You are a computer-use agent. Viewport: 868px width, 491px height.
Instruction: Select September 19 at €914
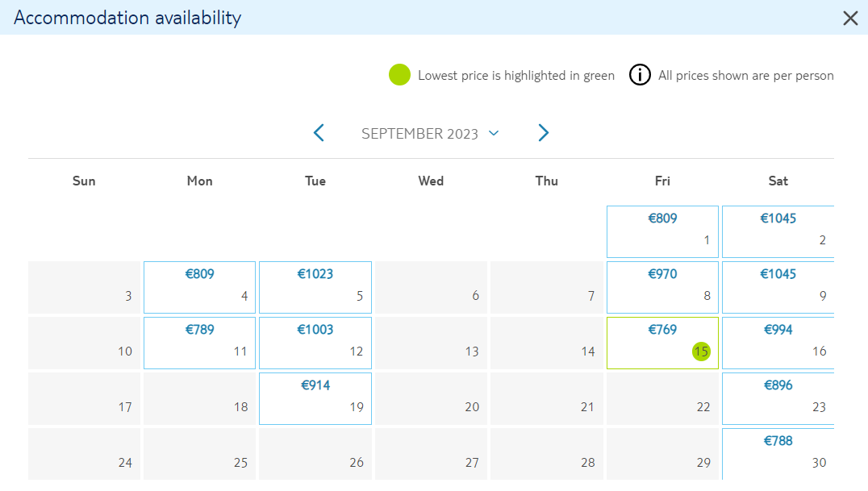point(315,398)
